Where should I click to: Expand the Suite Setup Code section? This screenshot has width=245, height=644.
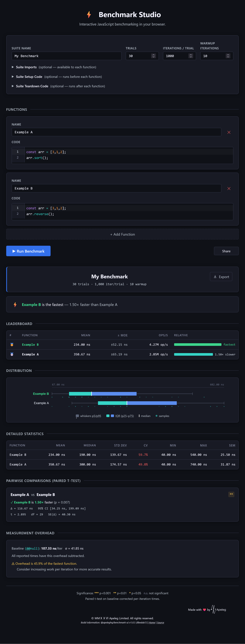pyautogui.click(x=29, y=77)
